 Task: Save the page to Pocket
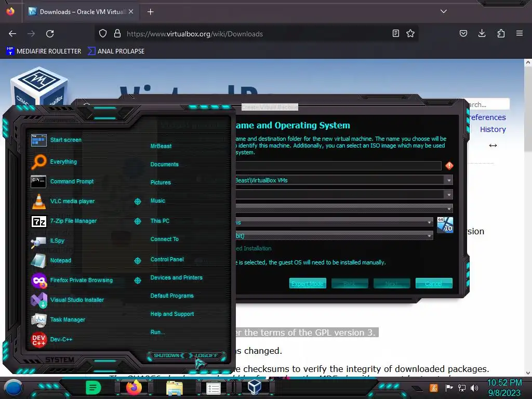coord(463,33)
